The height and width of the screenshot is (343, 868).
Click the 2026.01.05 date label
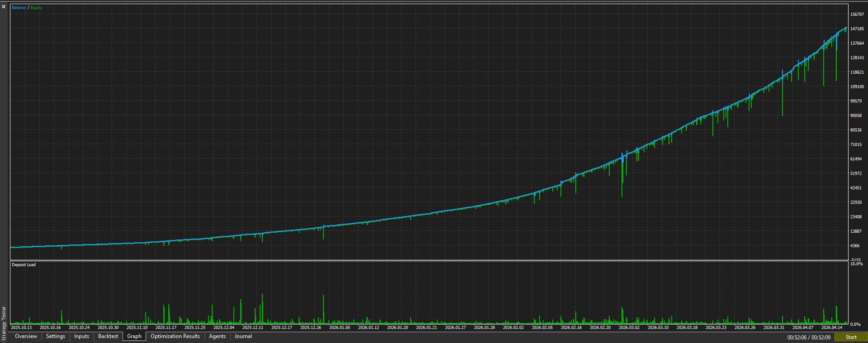point(340,328)
